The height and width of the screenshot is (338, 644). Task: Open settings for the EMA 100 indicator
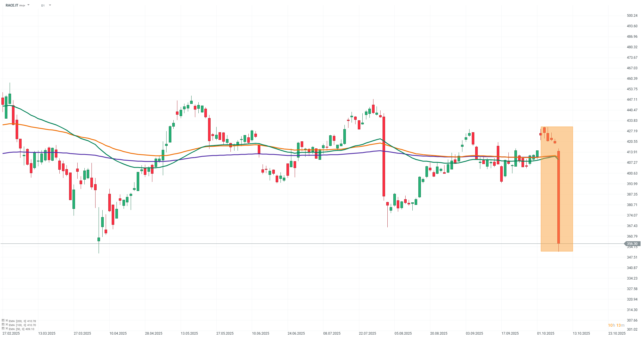3,325
